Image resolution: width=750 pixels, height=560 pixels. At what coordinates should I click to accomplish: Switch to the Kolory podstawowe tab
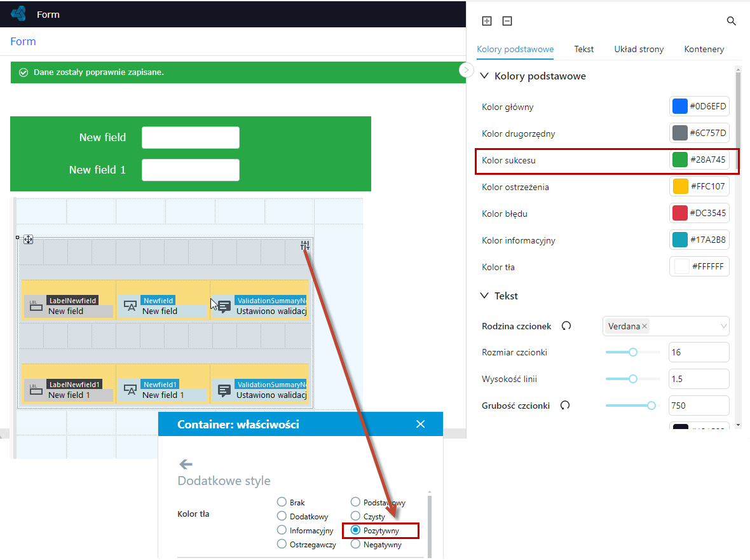click(515, 49)
